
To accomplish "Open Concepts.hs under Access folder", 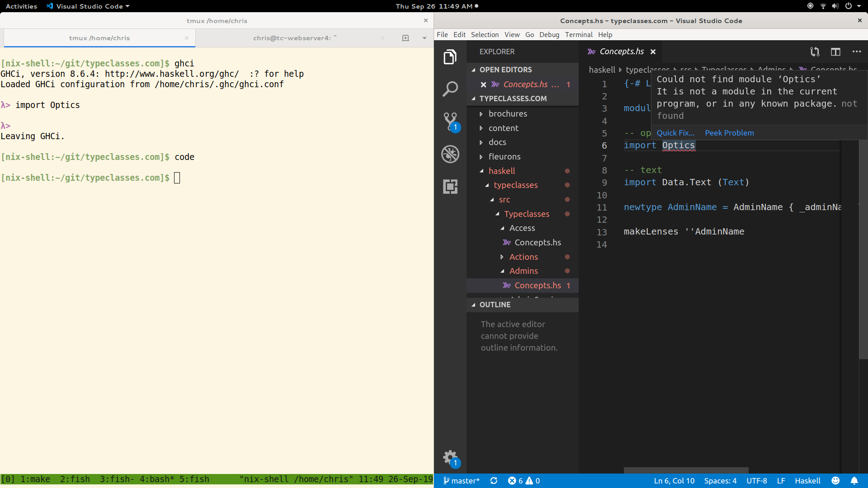I will pos(523,243).
